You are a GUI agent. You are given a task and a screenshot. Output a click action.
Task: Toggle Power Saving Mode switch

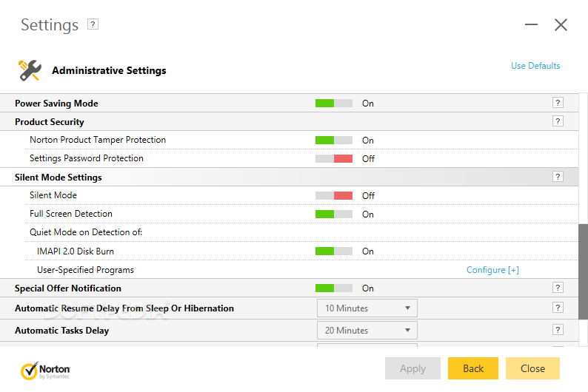click(x=334, y=104)
